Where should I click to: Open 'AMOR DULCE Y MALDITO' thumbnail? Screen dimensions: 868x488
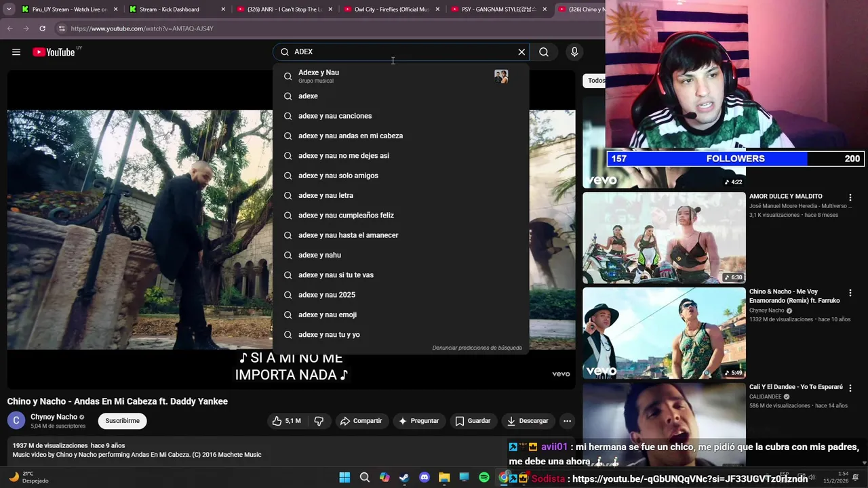coord(664,237)
